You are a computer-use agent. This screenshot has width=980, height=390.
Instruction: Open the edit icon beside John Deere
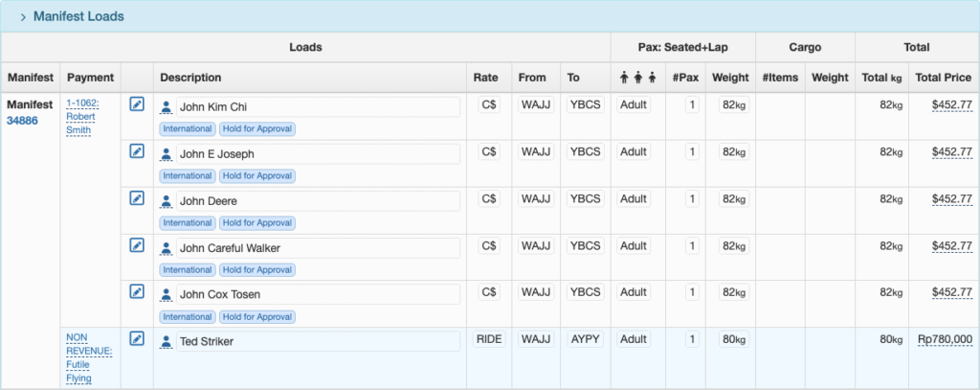[x=137, y=198]
